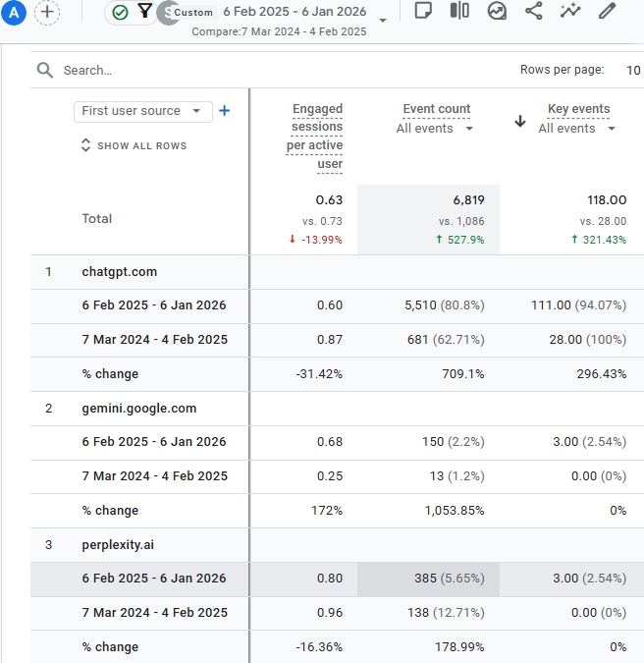Click total key events value 118.00
644x663 pixels.
607,200
